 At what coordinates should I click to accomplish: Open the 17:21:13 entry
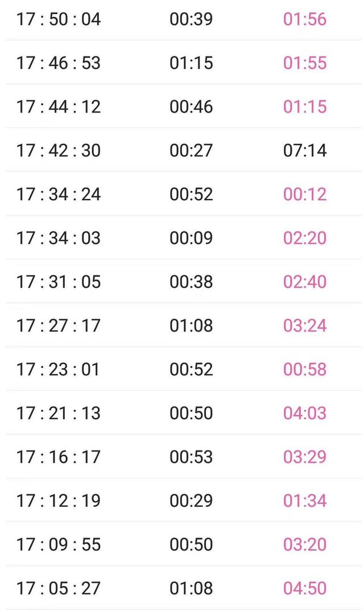pyautogui.click(x=58, y=413)
